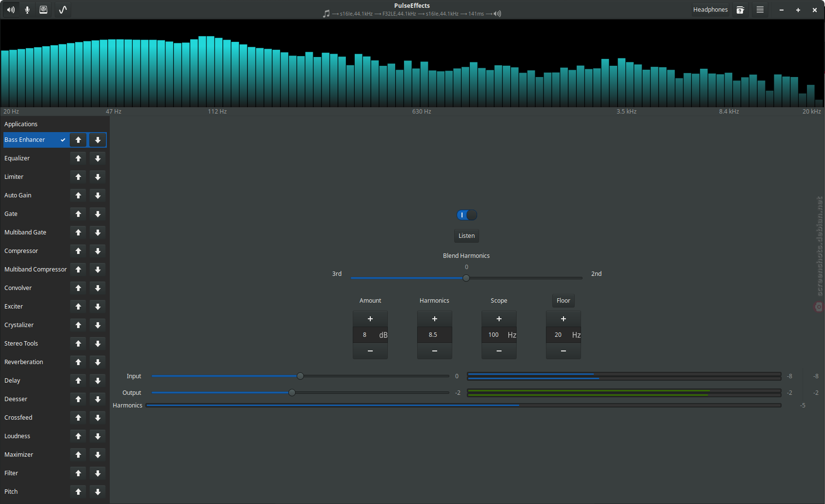Click the Floor 20 Hz value field
Screen dimensions: 825x504
563,335
